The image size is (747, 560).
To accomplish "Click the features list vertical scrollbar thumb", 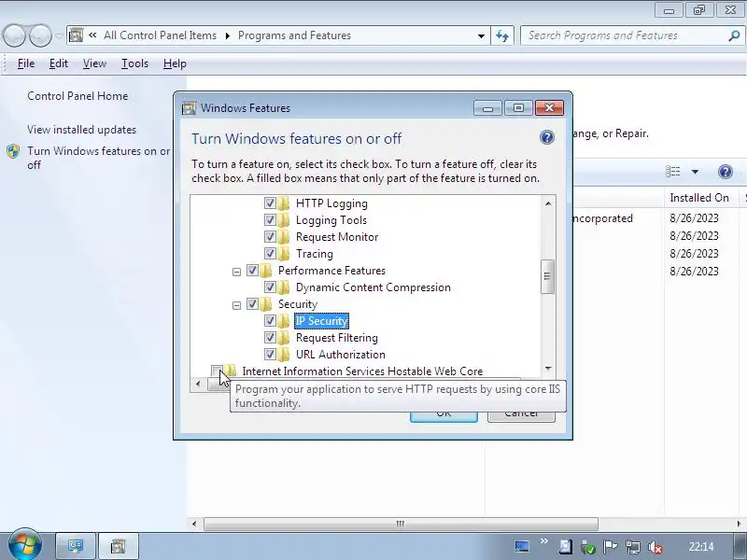I will click(548, 276).
